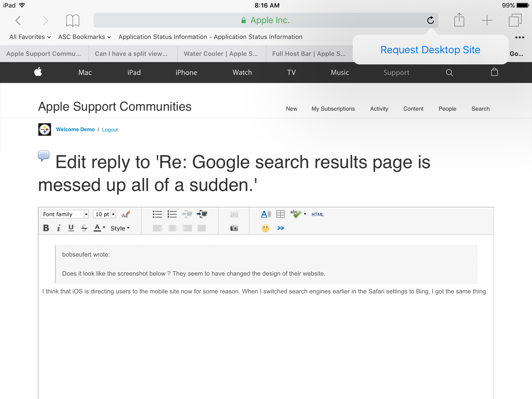Toggle underline formatting
Image resolution: width=532 pixels, height=399 pixels.
point(71,228)
